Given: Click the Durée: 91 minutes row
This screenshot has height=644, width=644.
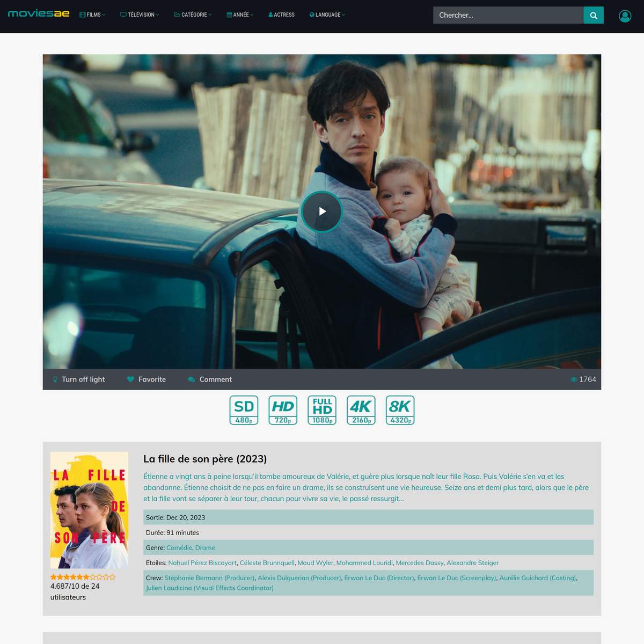Looking at the screenshot, I should 368,532.
